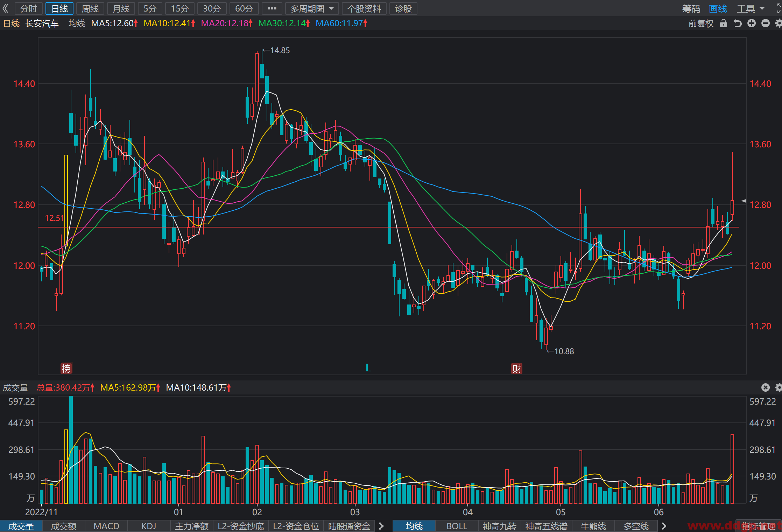Viewport: 782px width, 532px height.
Task: Zoom out chart with the minus icon
Action: click(766, 23)
